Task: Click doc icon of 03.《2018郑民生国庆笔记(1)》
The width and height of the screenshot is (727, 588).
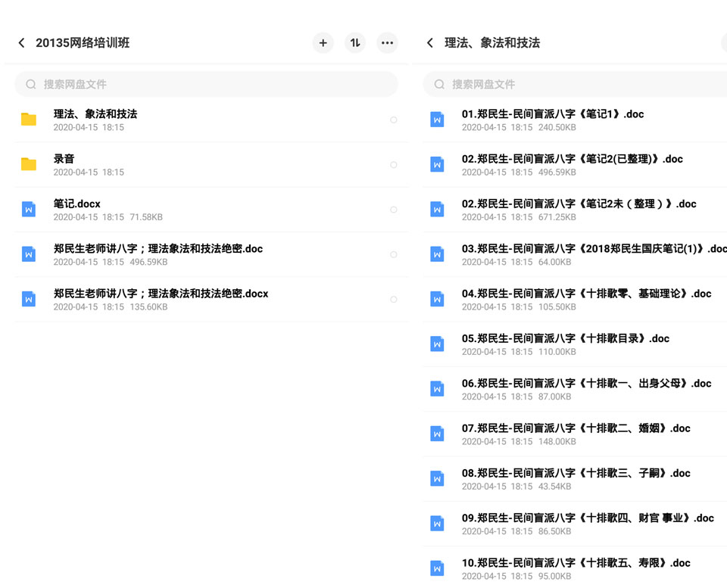Action: coord(437,254)
